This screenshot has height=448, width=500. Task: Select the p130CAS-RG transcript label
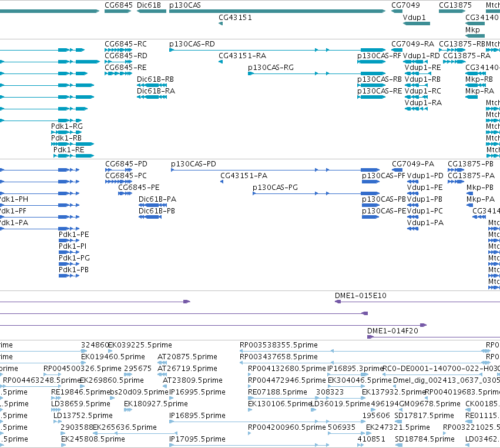(x=271, y=68)
